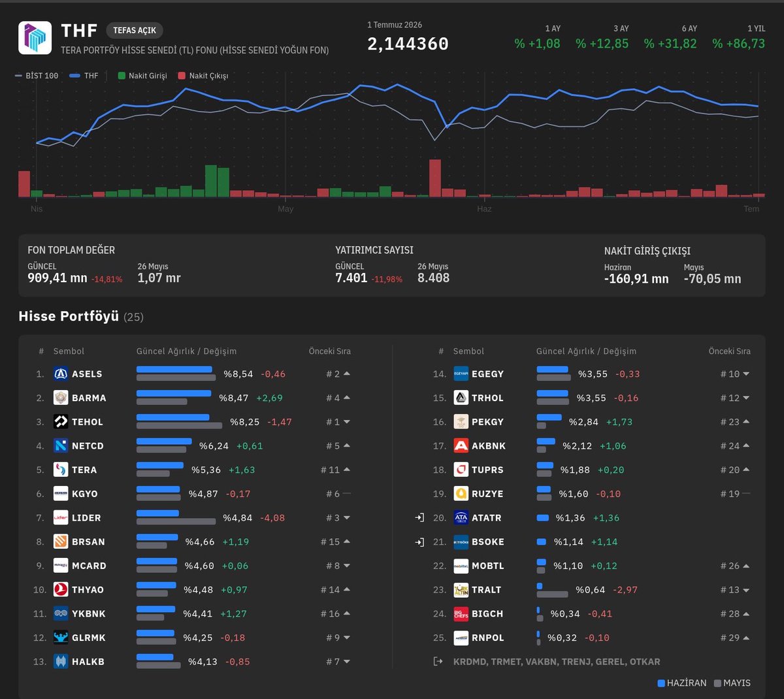
Task: Click the EGEGY company logo
Action: 461,374
